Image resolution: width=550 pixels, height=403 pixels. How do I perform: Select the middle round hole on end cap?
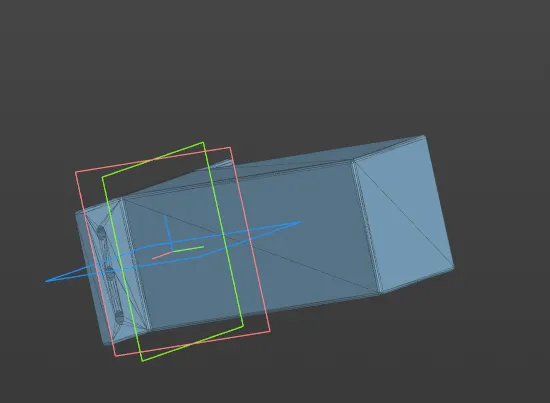point(110,273)
